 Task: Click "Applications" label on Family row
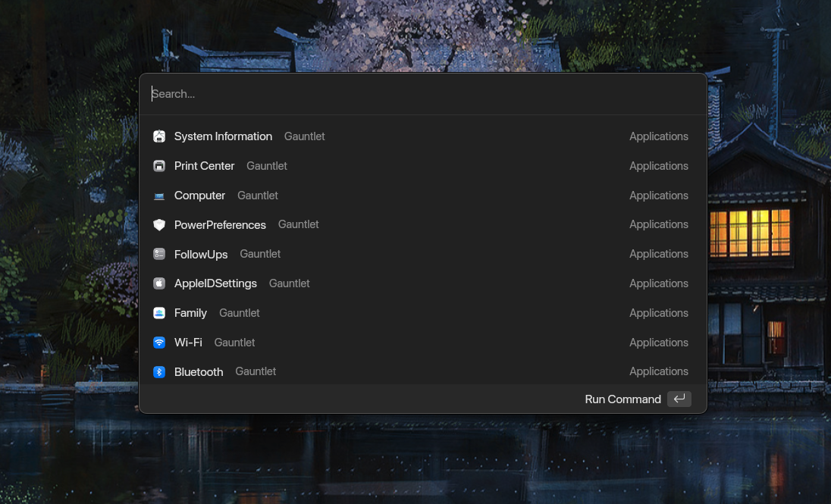(x=659, y=313)
